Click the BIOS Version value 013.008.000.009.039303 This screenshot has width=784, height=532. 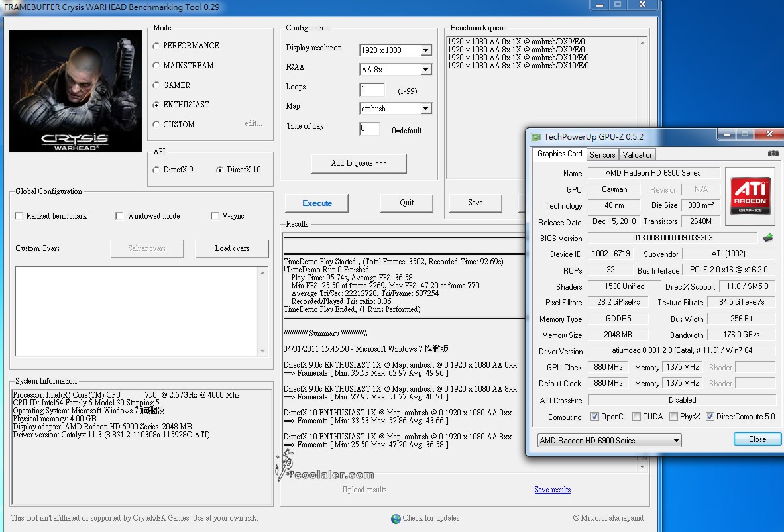pyautogui.click(x=673, y=238)
